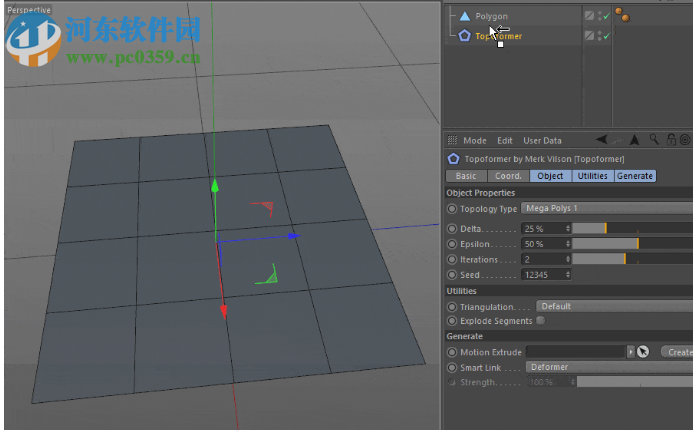Open the Edit menu in Attributes panel
Screen dimensions: 693x430
tap(505, 141)
